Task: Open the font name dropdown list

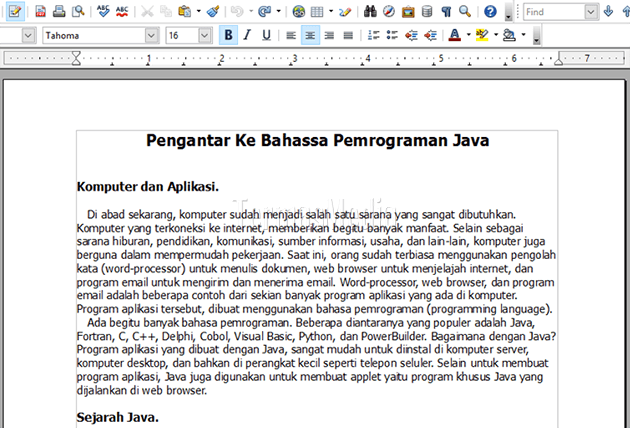Action: (151, 35)
